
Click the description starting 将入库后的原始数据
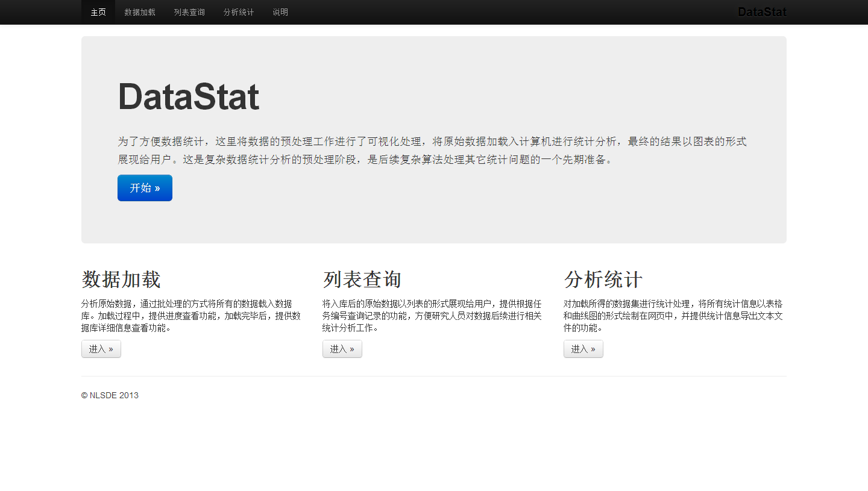point(432,316)
